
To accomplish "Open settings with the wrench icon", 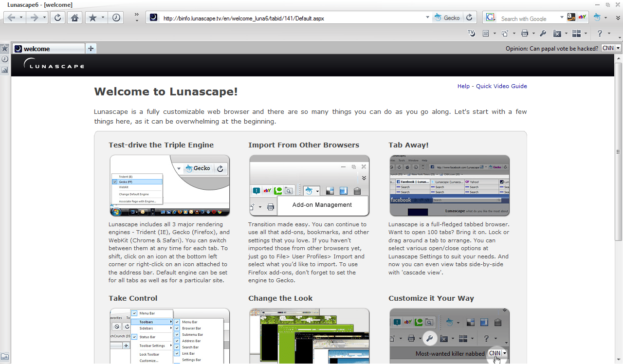I will pos(543,34).
